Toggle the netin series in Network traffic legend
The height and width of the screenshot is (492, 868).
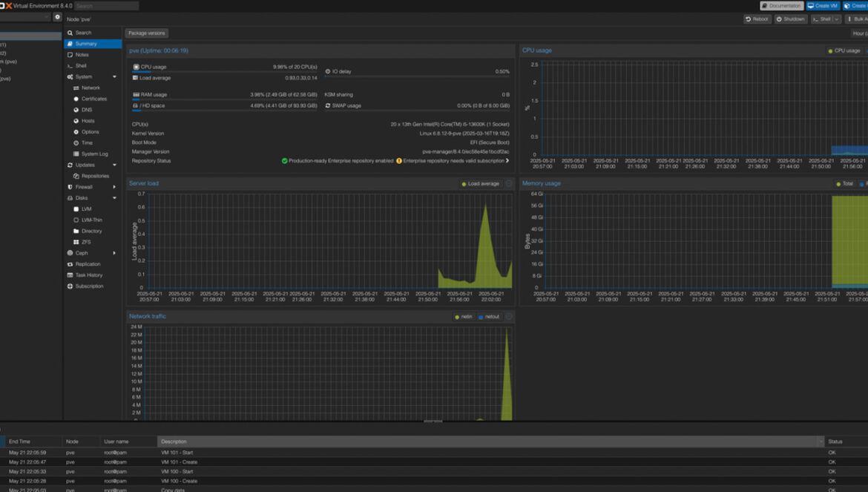point(463,317)
